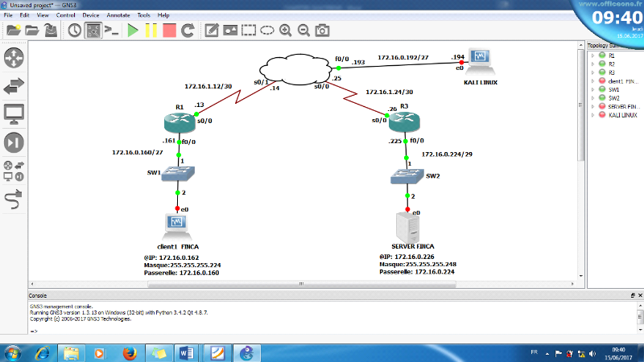The height and width of the screenshot is (362, 644).
Task: Expand SERVER FINCA in Topology Summary
Action: pyautogui.click(x=592, y=107)
